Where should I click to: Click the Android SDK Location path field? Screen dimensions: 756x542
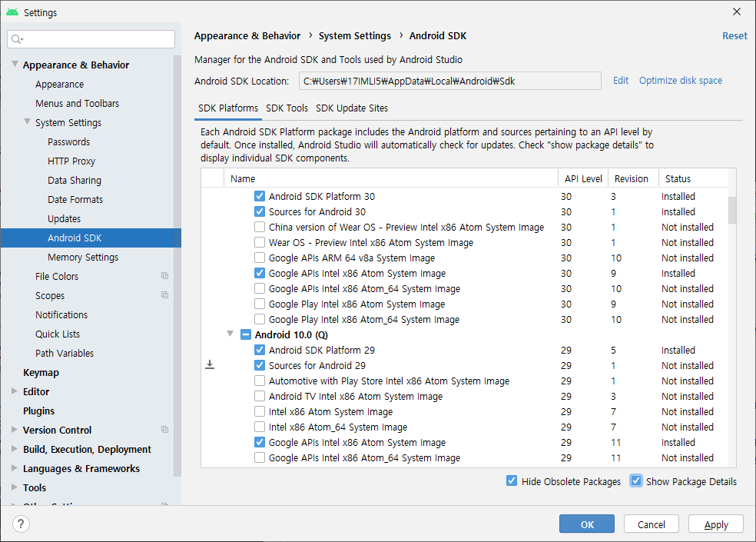tap(449, 81)
